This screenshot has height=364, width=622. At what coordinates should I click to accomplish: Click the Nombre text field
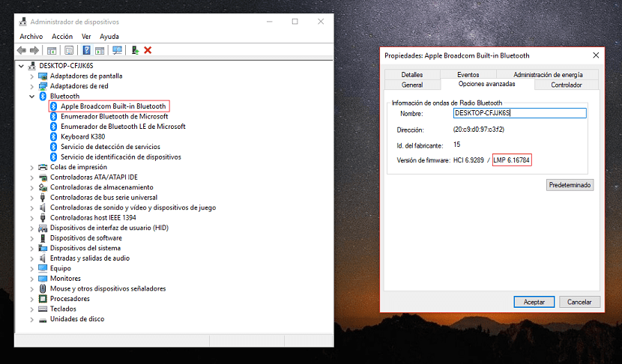519,113
